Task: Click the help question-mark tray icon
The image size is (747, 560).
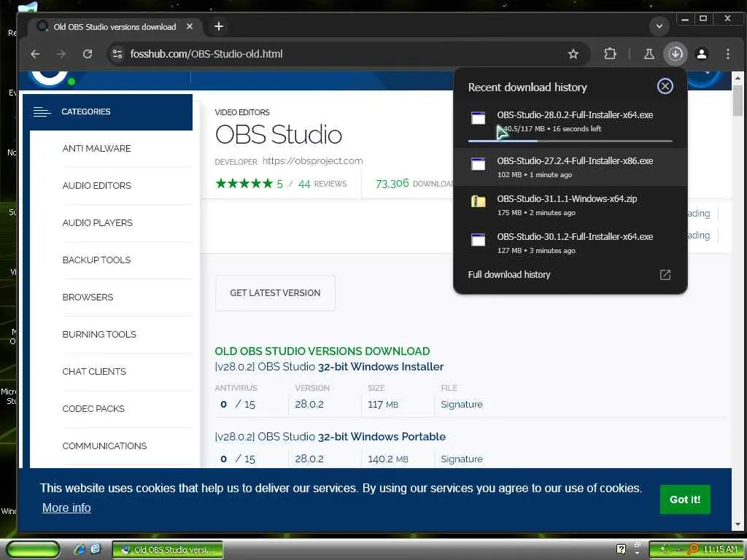Action: coord(621,549)
